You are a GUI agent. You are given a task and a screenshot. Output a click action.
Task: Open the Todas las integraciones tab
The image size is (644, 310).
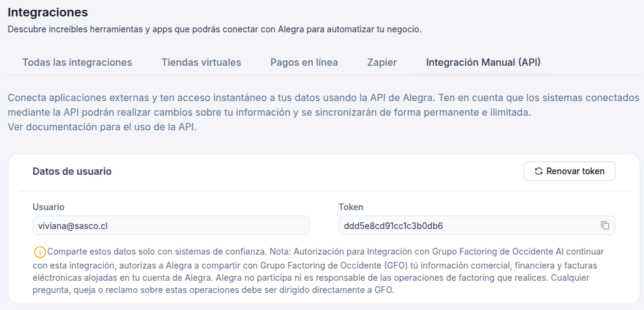[x=77, y=63]
